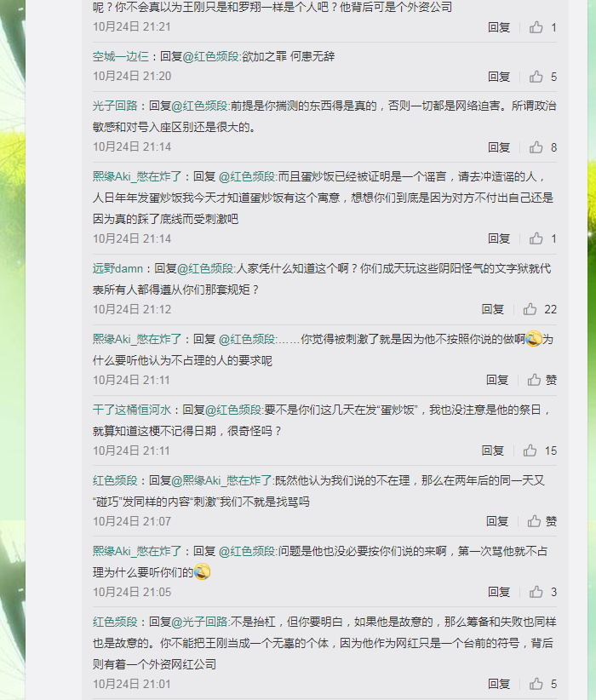596x700 pixels.
Task: Reply to 空城一边仨's comment
Action: (x=499, y=77)
